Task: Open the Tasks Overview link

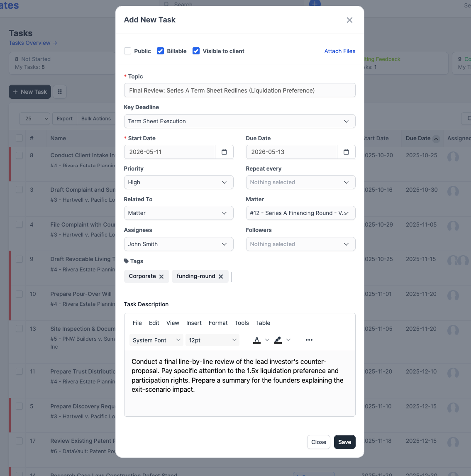Action: (x=33, y=43)
